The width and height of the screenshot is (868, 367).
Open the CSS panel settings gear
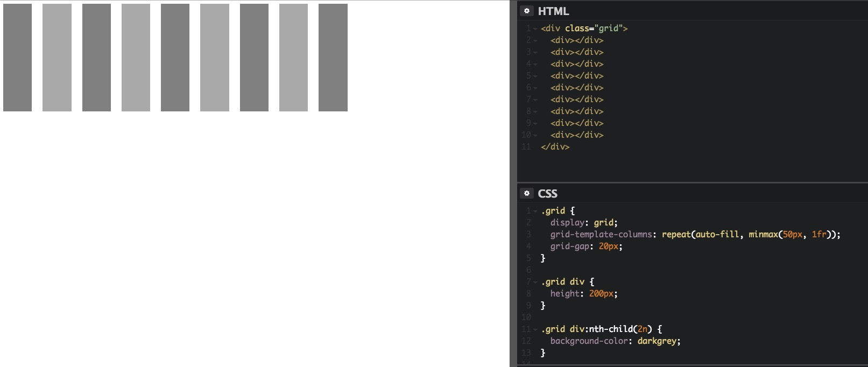pos(527,193)
